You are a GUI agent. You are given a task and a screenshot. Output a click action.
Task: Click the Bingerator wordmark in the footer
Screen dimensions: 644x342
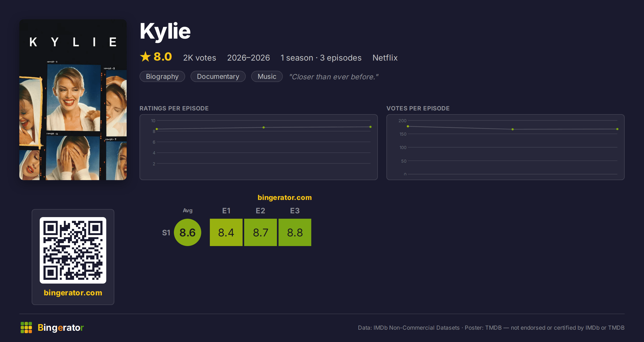point(61,328)
